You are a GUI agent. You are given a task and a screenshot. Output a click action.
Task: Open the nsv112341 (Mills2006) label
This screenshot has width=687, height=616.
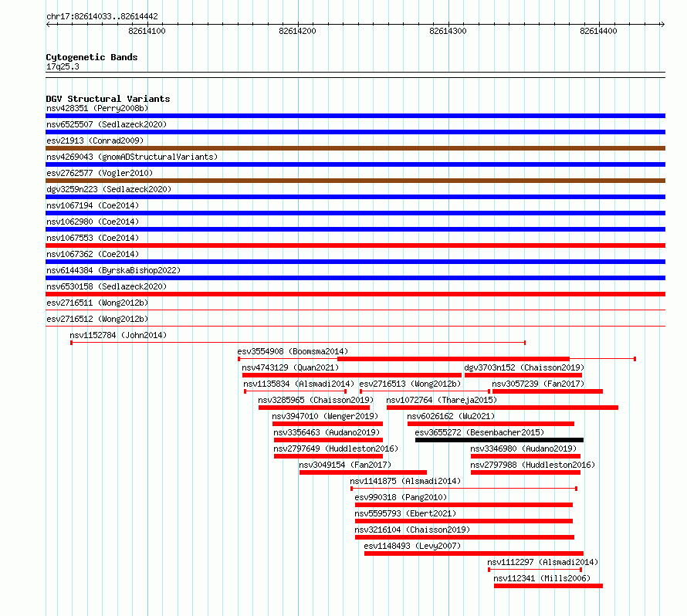click(542, 578)
